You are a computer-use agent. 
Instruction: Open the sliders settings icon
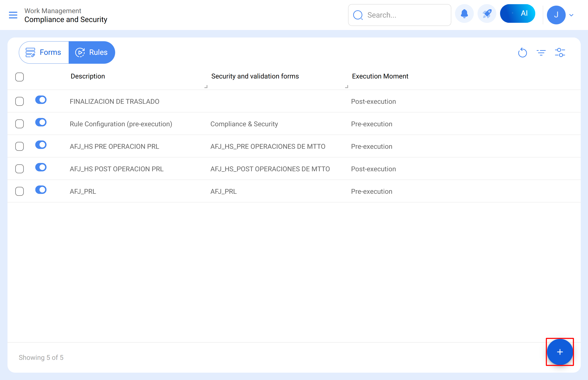point(560,52)
